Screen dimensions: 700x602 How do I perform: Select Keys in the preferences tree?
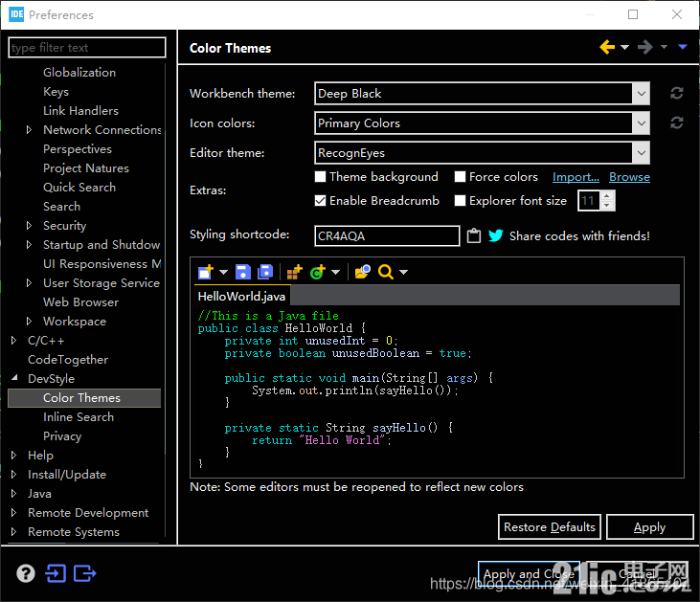(56, 92)
